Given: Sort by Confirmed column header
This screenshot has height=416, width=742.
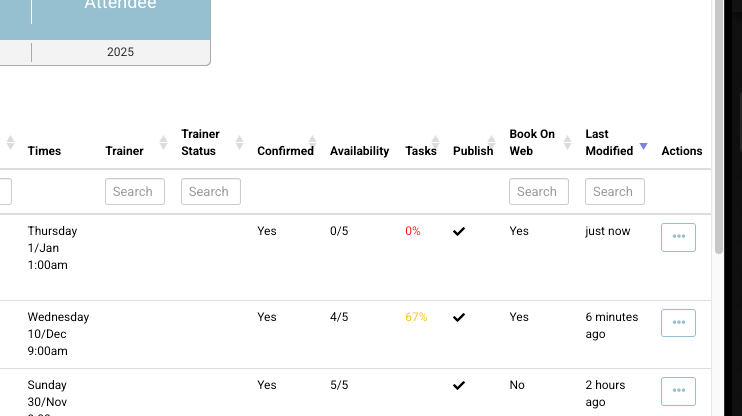Looking at the screenshot, I should coord(285,151).
